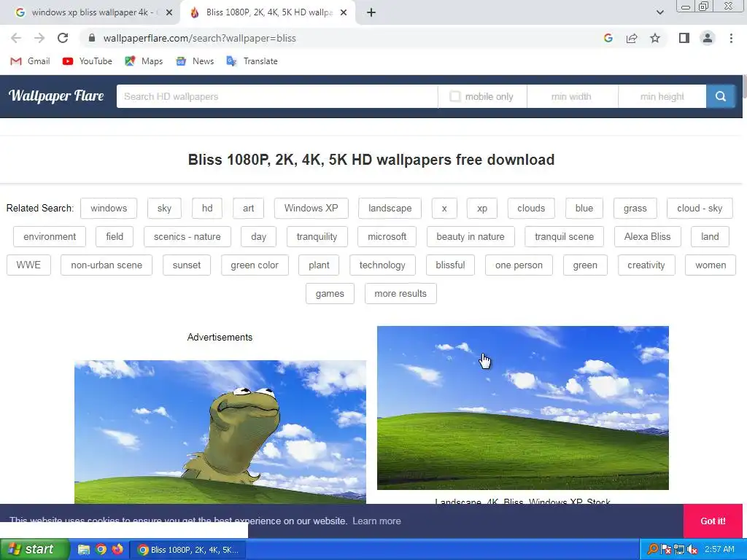Click the site lock icon
The width and height of the screenshot is (747, 560).
tap(92, 38)
